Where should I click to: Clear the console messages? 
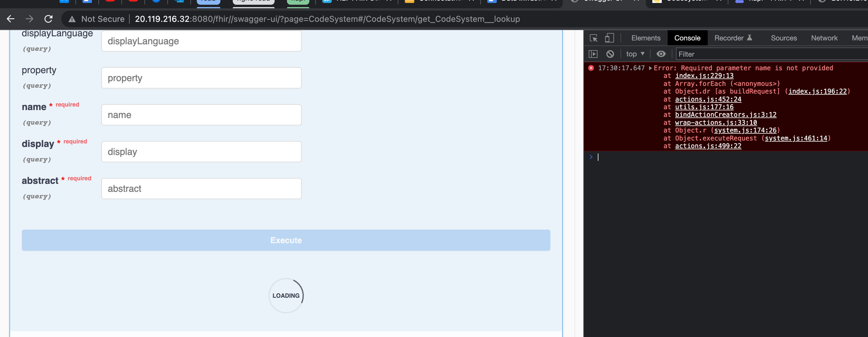pyautogui.click(x=610, y=54)
